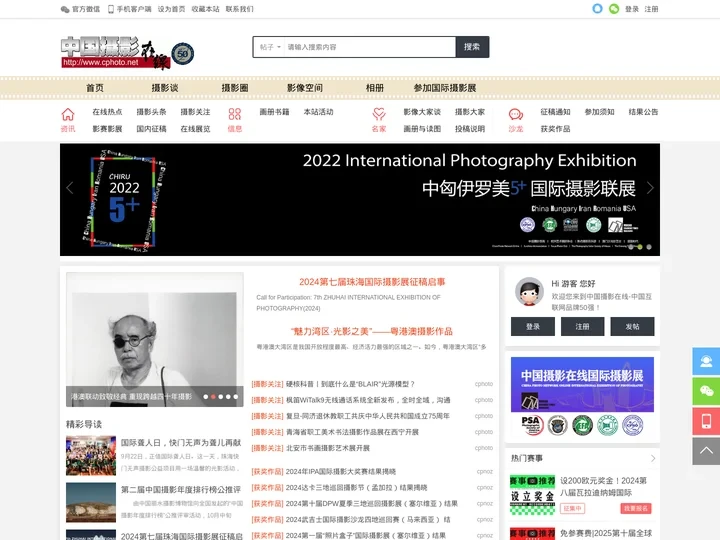Open 设200欧元奖金 contest entry
The width and height of the screenshot is (720, 540).
click(603, 486)
